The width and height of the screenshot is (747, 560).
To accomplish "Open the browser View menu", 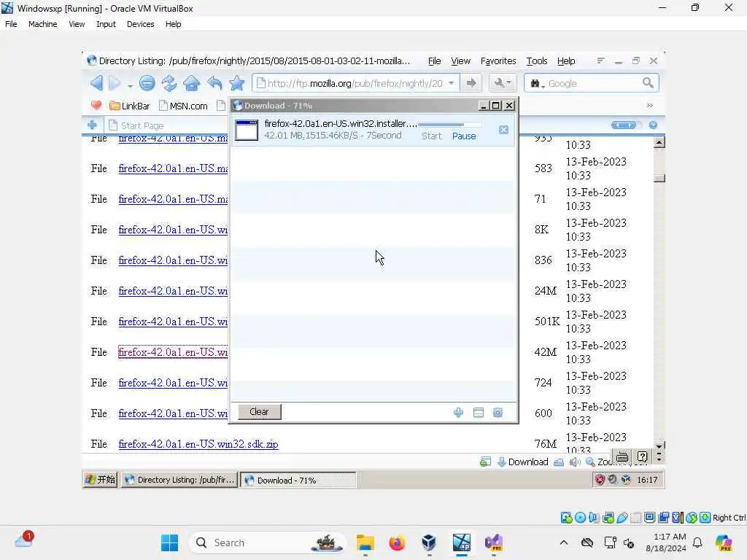I will point(460,61).
